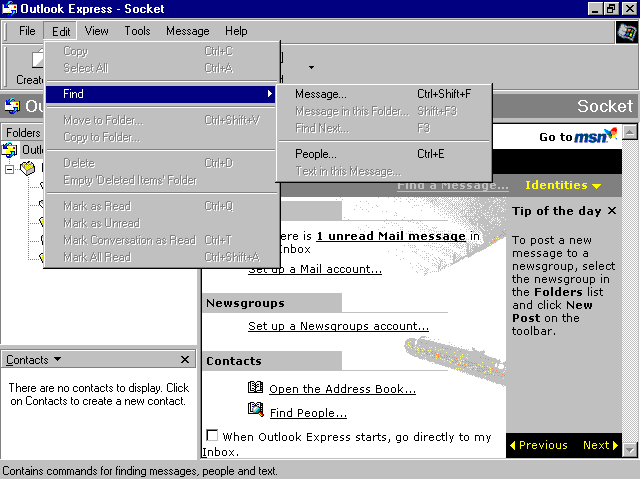
Task: Close the open Edit menu
Action: (61, 31)
